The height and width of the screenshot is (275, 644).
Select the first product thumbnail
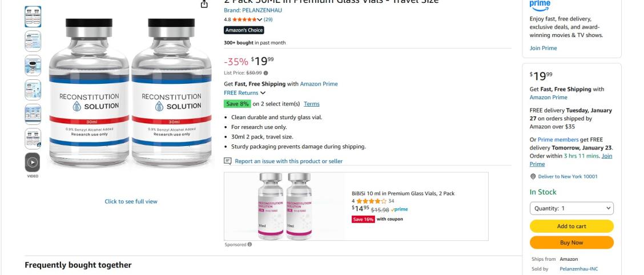[x=33, y=17]
